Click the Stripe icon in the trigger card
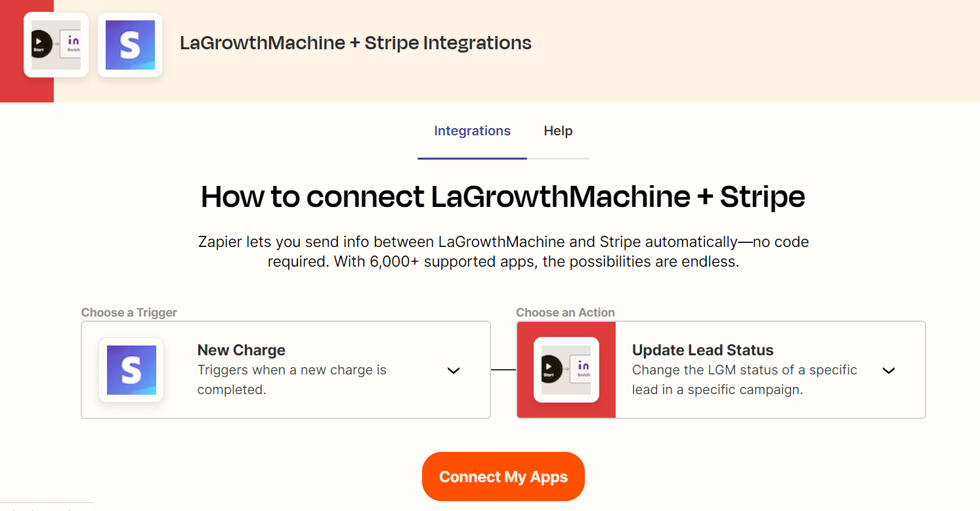The height and width of the screenshot is (511, 980). (131, 370)
